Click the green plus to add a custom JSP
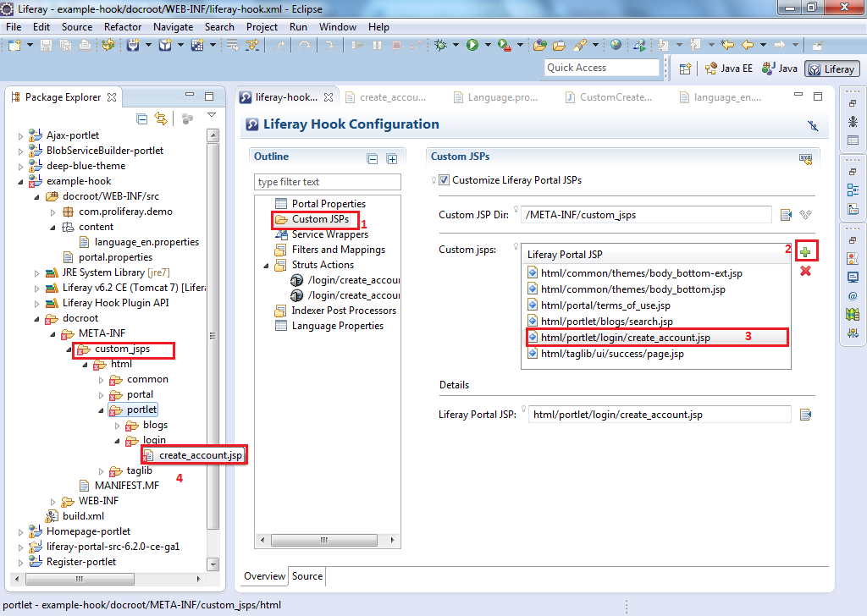The width and height of the screenshot is (867, 616). [x=806, y=250]
